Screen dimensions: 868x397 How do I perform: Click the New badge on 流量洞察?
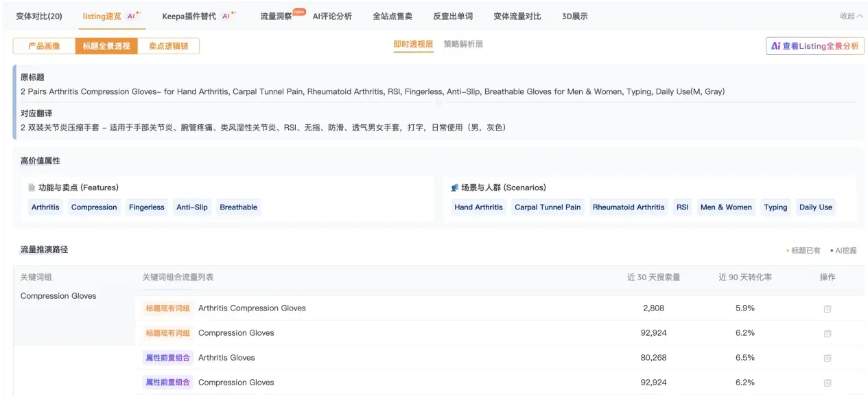tap(299, 11)
